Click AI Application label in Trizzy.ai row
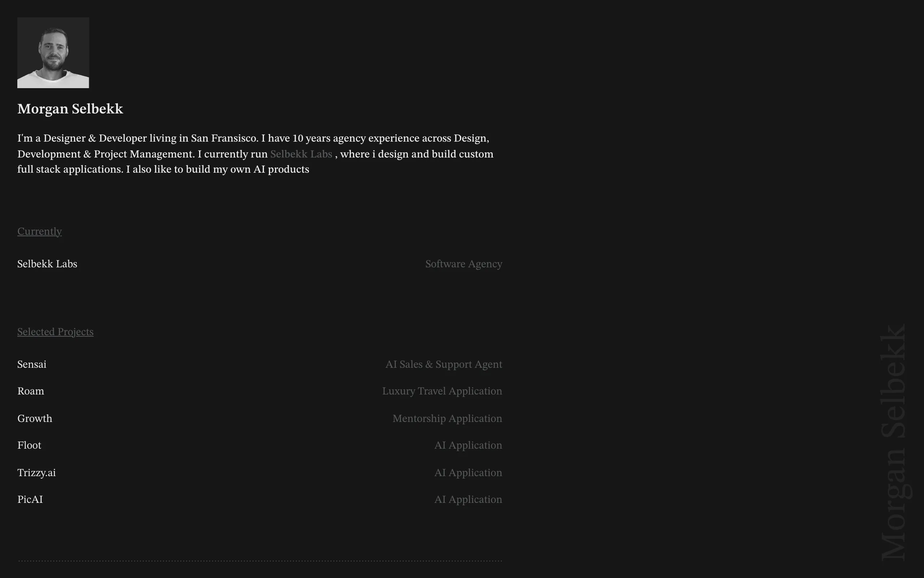Screen dimensions: 924x578 click(468, 473)
